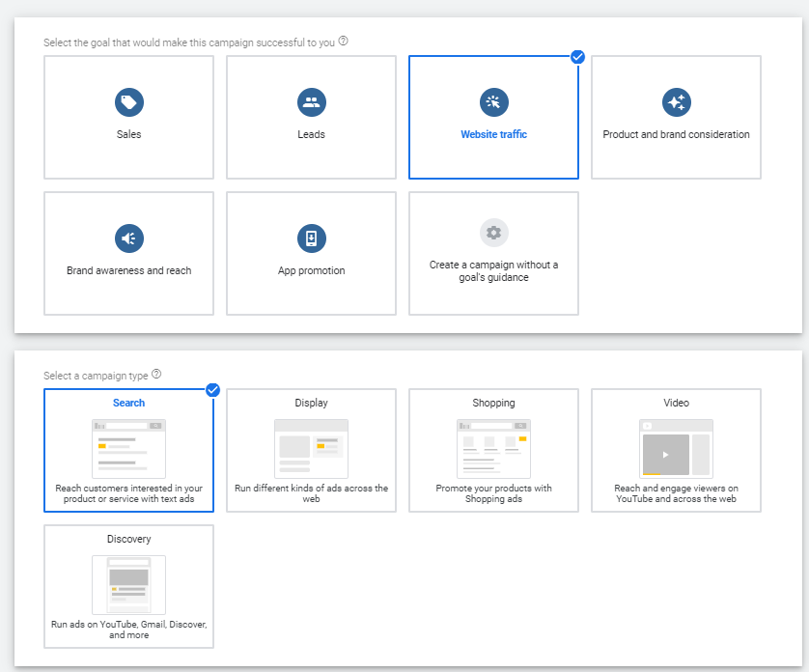Toggle the blue checkmark on Search card
809x672 pixels.
coord(212,390)
